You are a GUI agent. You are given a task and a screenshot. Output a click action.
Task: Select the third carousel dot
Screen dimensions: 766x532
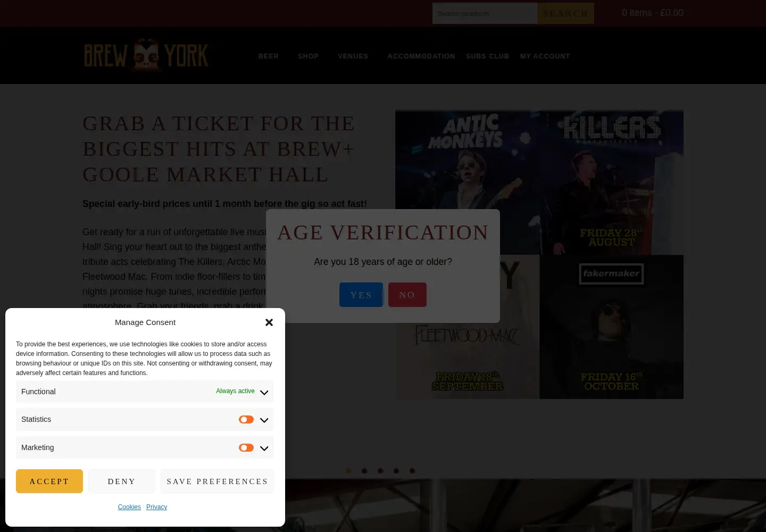380,471
